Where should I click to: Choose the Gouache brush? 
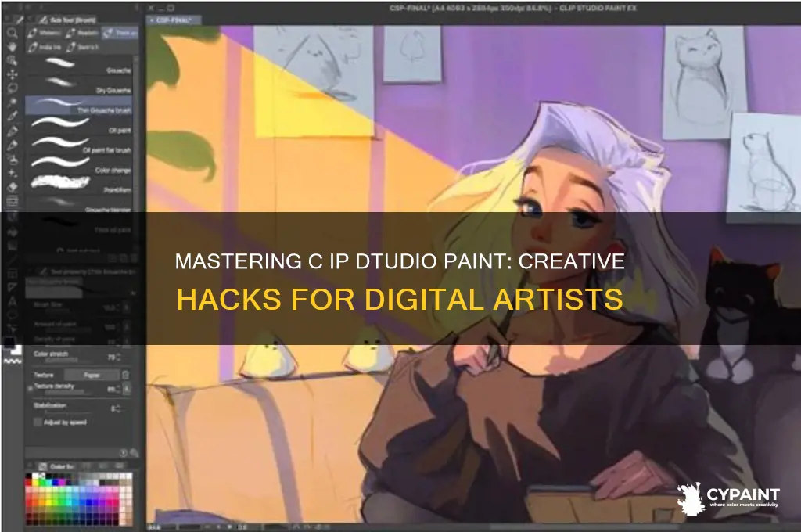pyautogui.click(x=79, y=66)
